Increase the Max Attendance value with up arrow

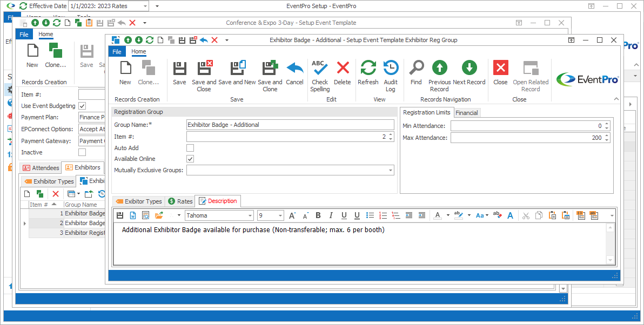point(607,136)
